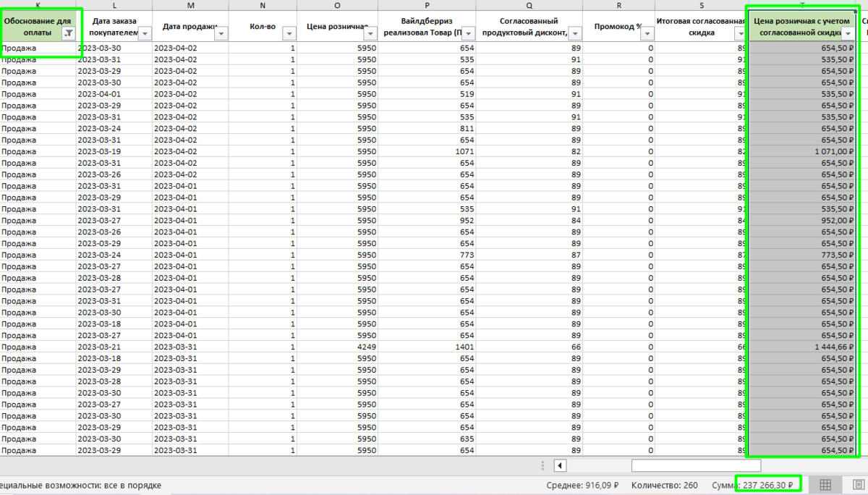The image size is (868, 495).
Task: Select column T by its letter header
Action: coord(803,5)
